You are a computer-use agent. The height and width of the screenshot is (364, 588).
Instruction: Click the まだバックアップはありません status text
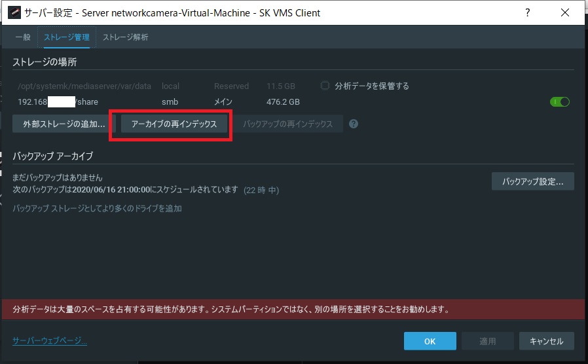click(x=58, y=177)
